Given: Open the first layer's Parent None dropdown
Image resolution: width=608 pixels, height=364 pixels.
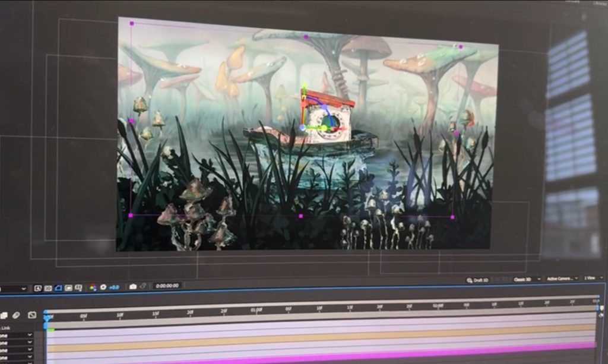Looking at the screenshot, I should point(16,335).
